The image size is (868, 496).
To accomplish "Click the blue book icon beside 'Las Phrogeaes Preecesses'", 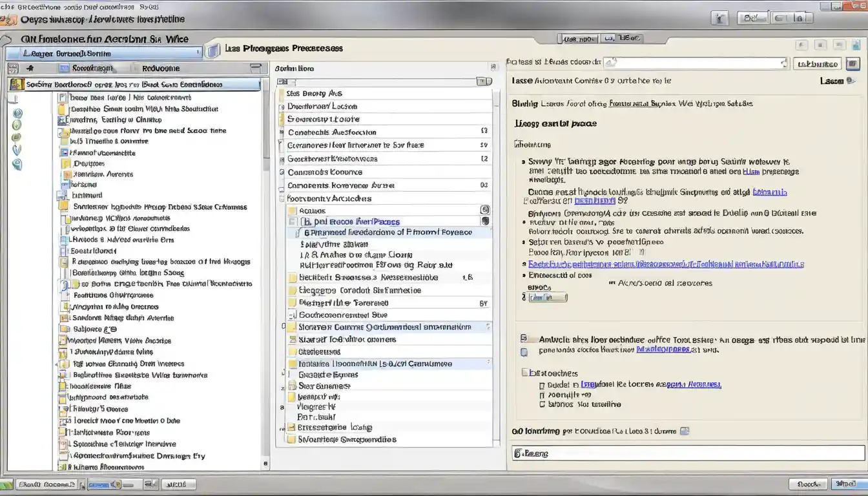I will point(213,50).
